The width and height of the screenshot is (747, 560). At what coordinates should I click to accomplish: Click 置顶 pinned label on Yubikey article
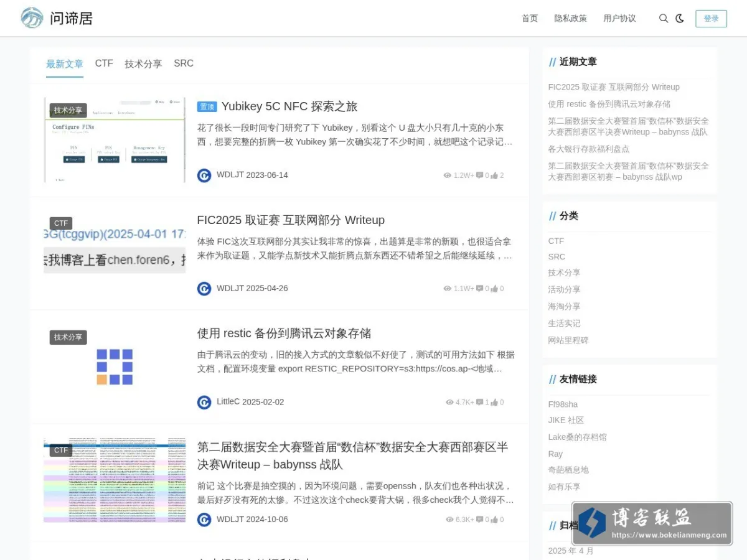point(207,107)
